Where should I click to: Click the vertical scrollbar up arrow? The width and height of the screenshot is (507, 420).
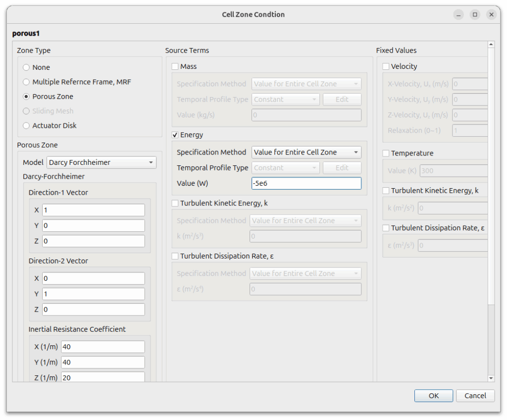pyautogui.click(x=491, y=45)
